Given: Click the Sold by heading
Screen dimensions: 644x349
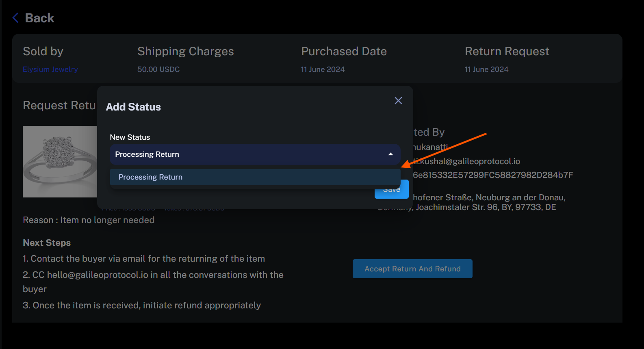Looking at the screenshot, I should [x=43, y=51].
